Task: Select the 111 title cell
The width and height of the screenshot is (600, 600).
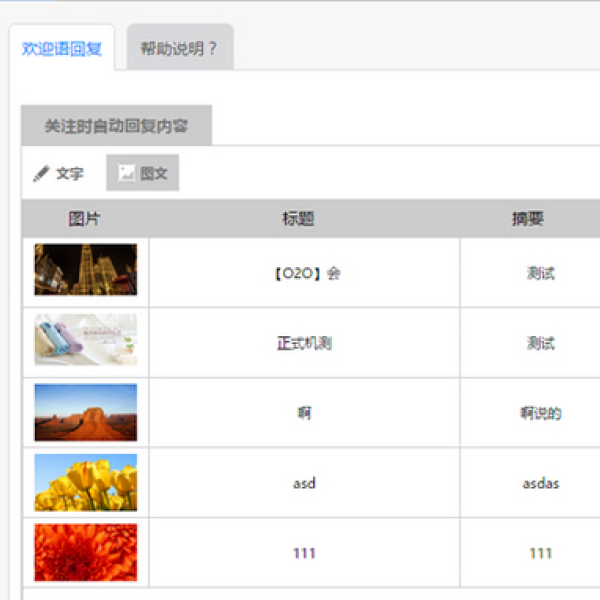Action: (304, 553)
